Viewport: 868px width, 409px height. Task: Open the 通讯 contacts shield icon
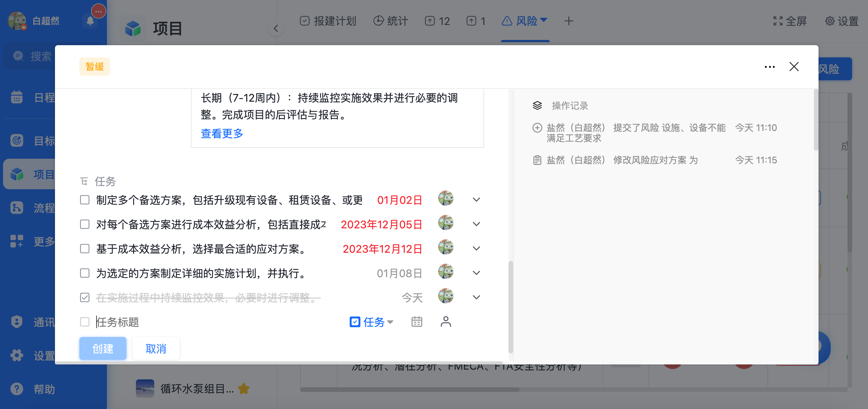coord(16,322)
